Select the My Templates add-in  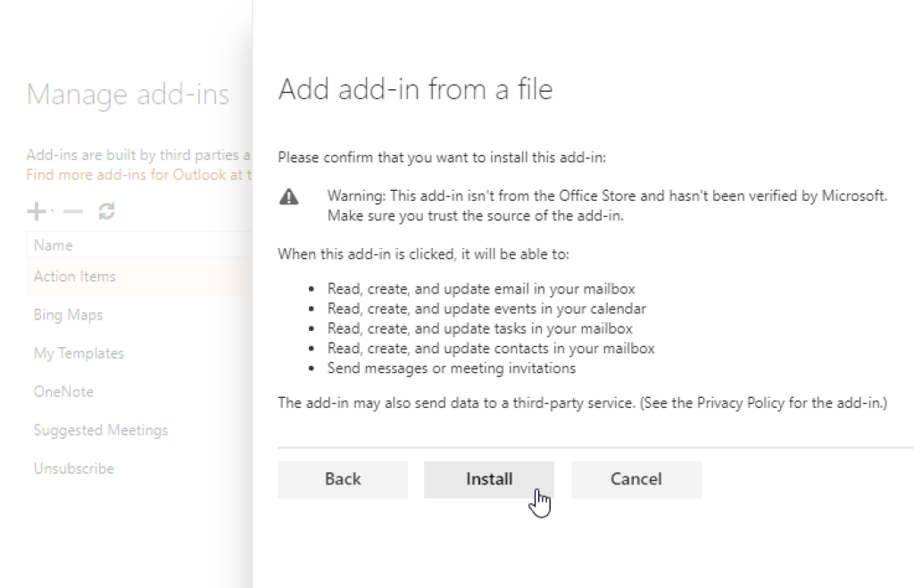pyautogui.click(x=77, y=352)
